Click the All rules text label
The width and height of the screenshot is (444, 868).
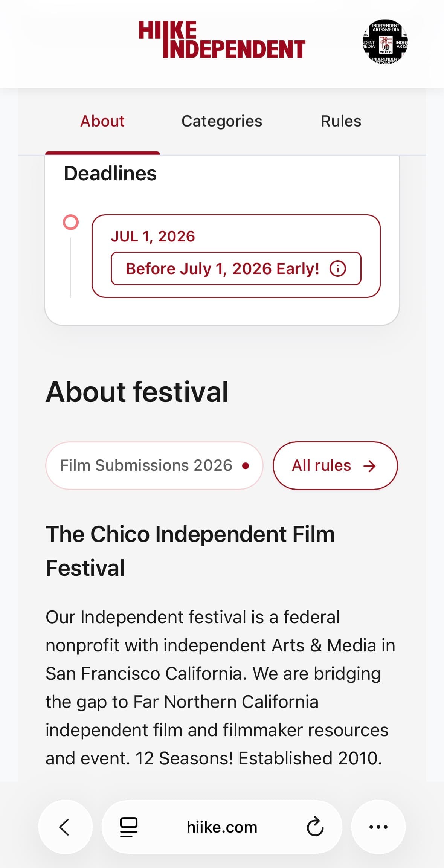[321, 465]
